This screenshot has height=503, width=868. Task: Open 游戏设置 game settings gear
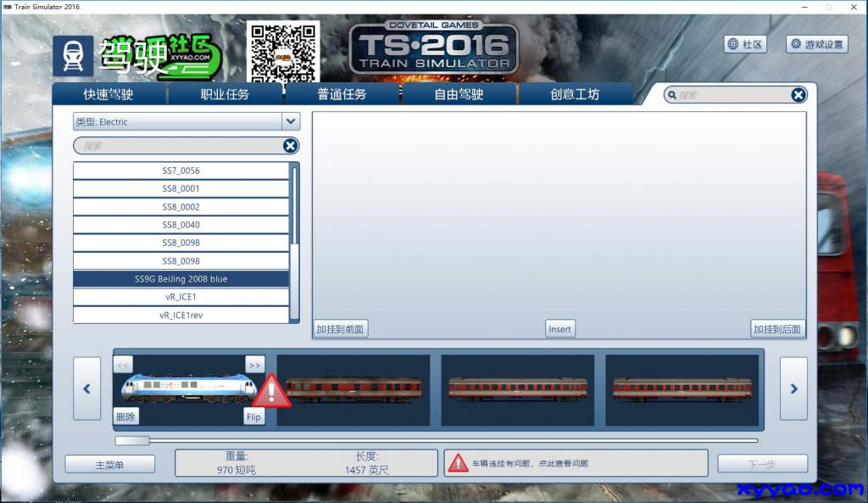pyautogui.click(x=816, y=44)
